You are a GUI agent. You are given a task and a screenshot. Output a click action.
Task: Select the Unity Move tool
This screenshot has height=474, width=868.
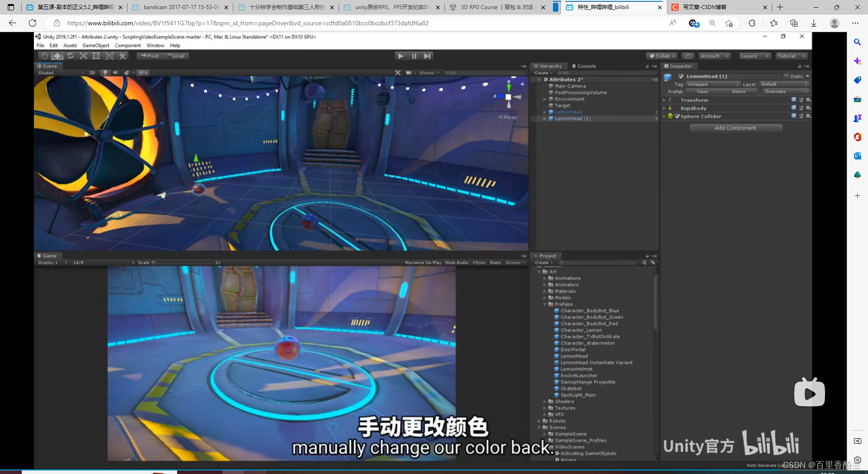pyautogui.click(x=57, y=56)
